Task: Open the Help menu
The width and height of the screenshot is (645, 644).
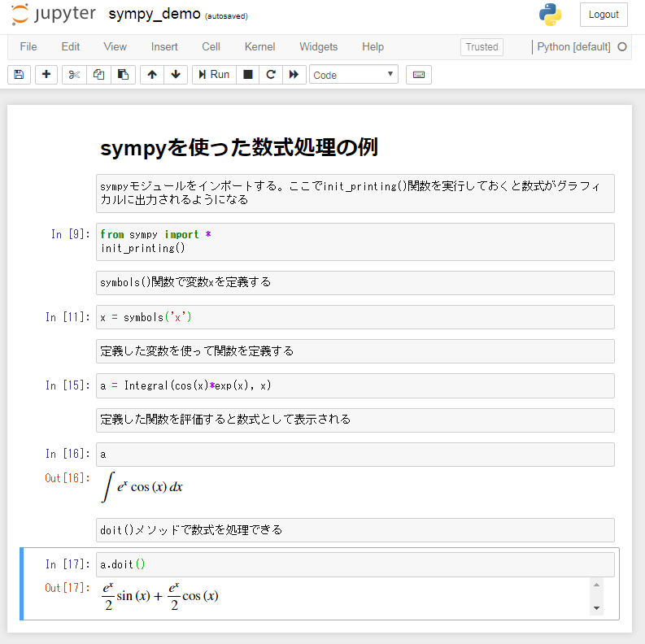Action: coord(373,47)
